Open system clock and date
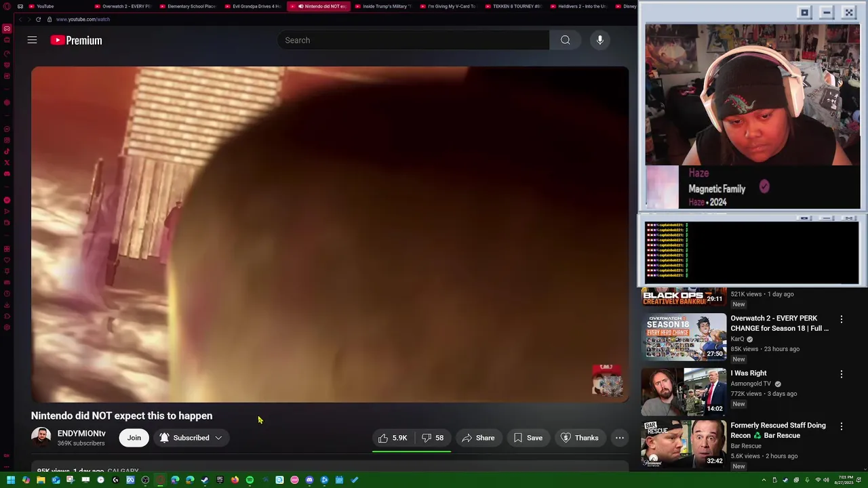The image size is (868, 488). pyautogui.click(x=844, y=480)
